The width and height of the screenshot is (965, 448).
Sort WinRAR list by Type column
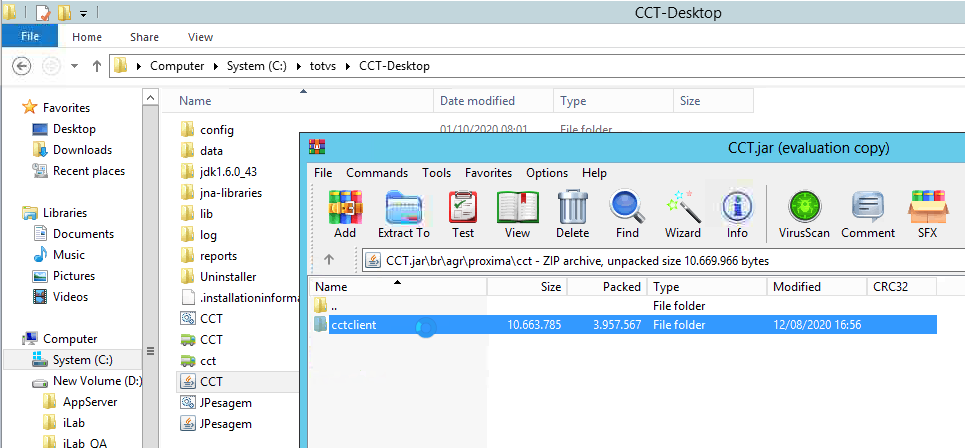(x=707, y=287)
